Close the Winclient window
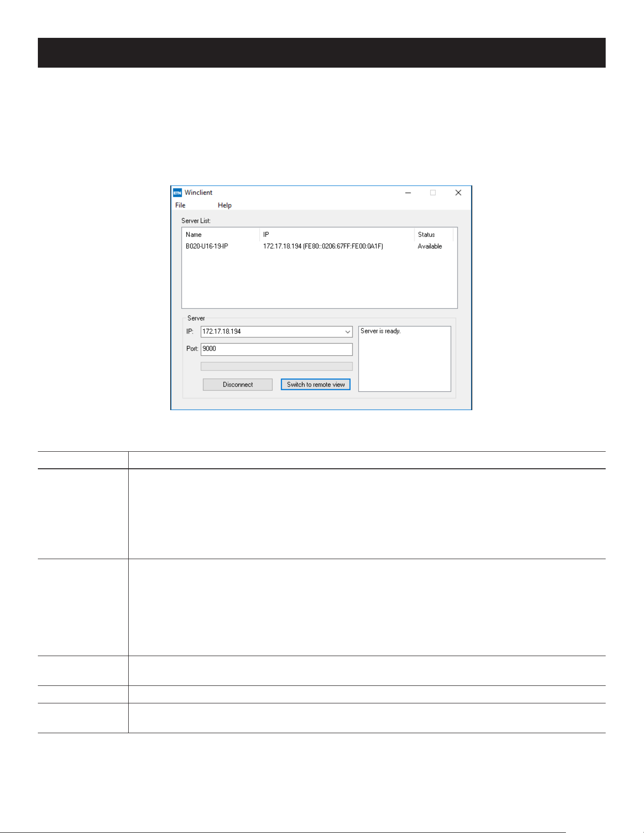Viewport: 644px width, 833px height. pos(458,193)
